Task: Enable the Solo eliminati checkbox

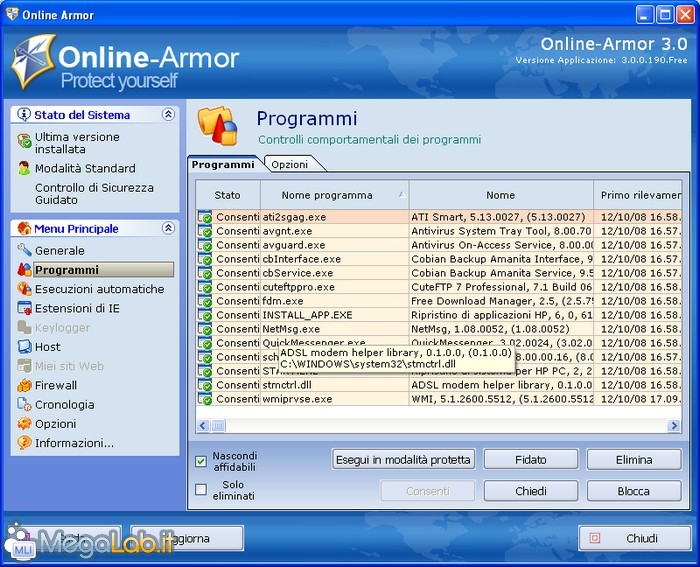Action: click(x=201, y=490)
